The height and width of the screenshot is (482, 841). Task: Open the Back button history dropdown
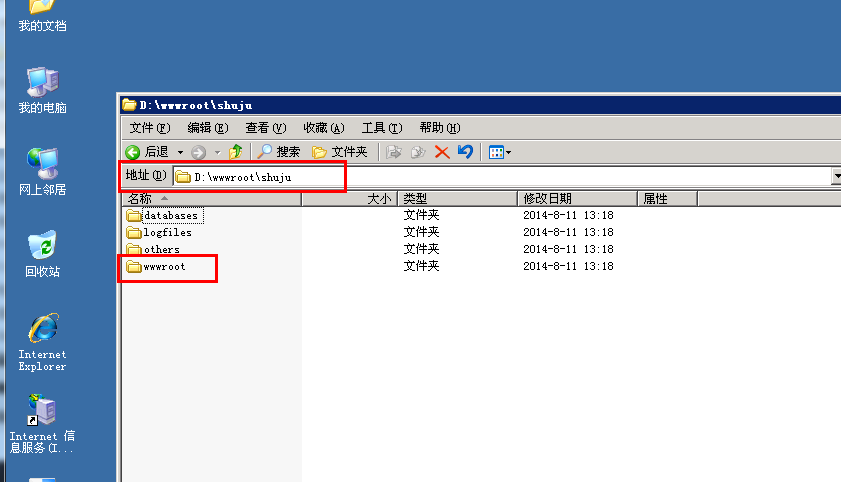[180, 152]
